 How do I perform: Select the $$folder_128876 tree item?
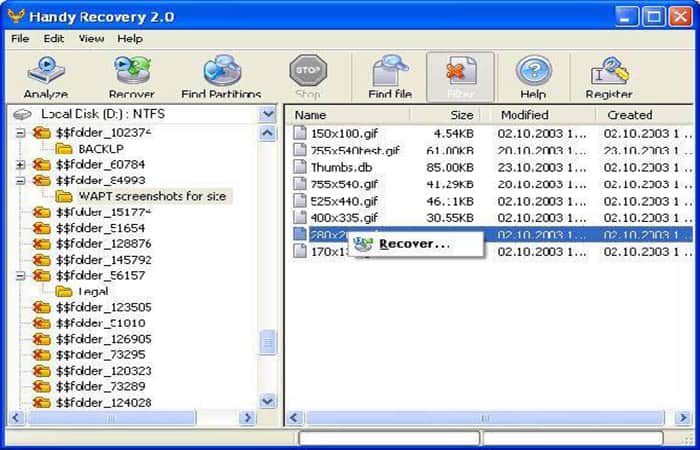[x=104, y=244]
